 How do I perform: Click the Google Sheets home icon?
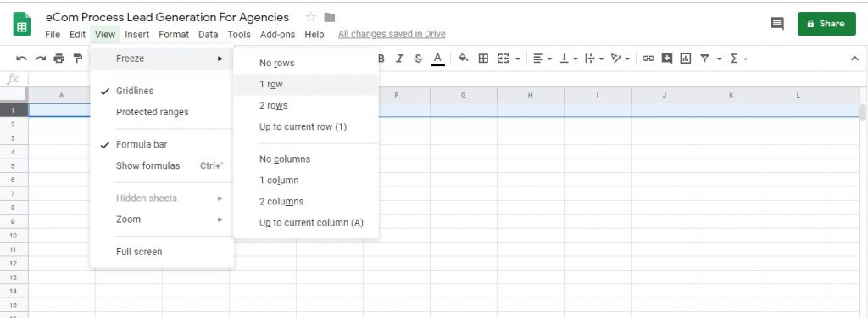point(21,25)
